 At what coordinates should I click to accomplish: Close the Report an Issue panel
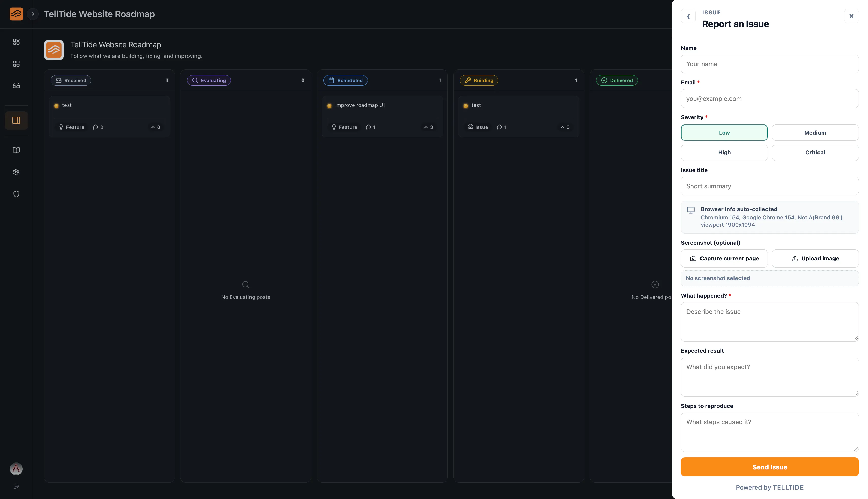(851, 16)
